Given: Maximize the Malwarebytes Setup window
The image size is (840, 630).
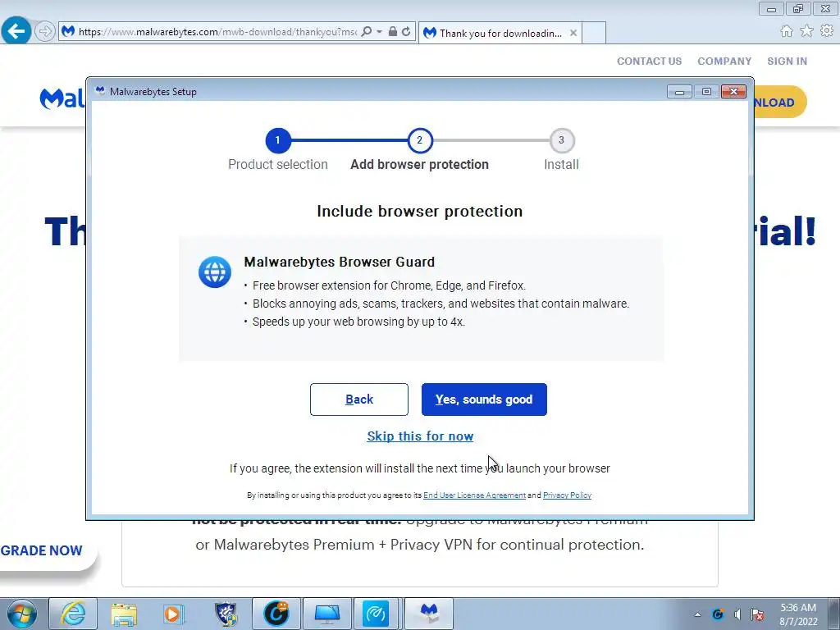Looking at the screenshot, I should 706,92.
